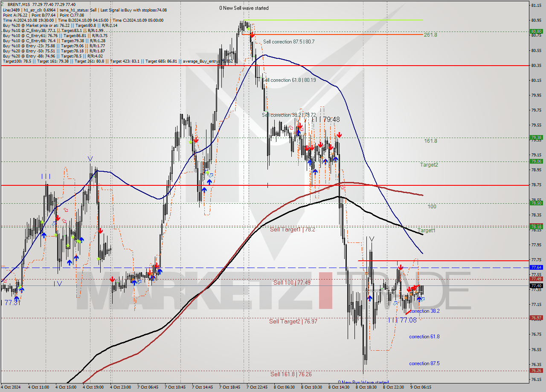The width and height of the screenshot is (546, 392).
Task: Click the 'Buy %10 @ C_Entry61' line
Action: pos(55,36)
